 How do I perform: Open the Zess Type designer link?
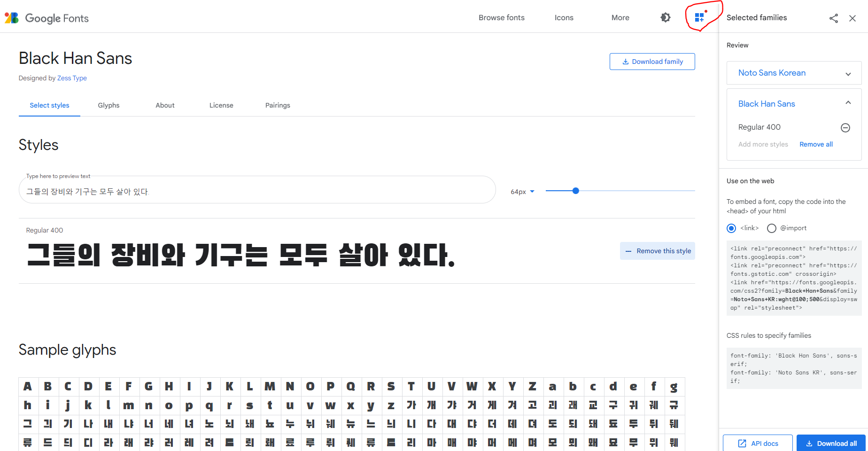tap(72, 78)
